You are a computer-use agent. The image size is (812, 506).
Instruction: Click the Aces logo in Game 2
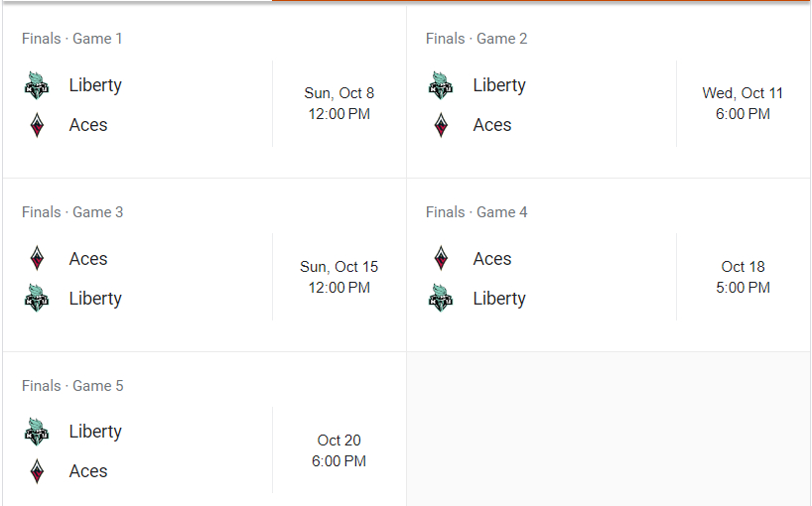[441, 125]
